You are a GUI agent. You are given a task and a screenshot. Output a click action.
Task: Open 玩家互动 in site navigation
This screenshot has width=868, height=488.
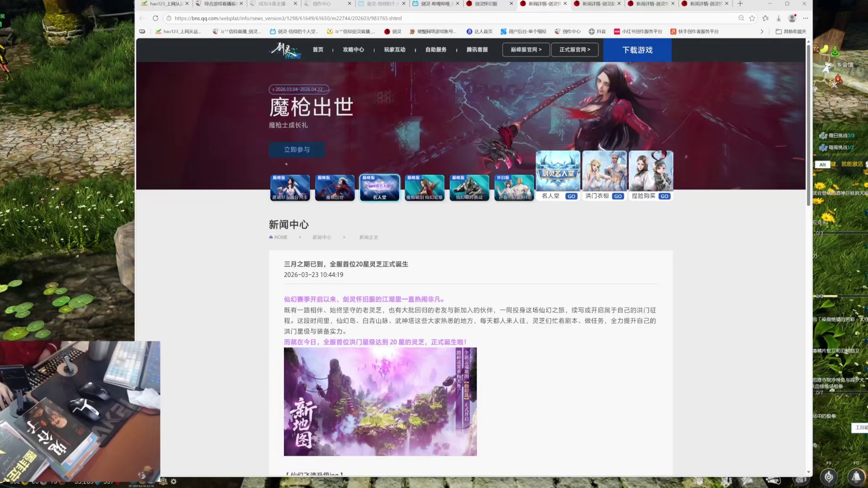(x=394, y=50)
